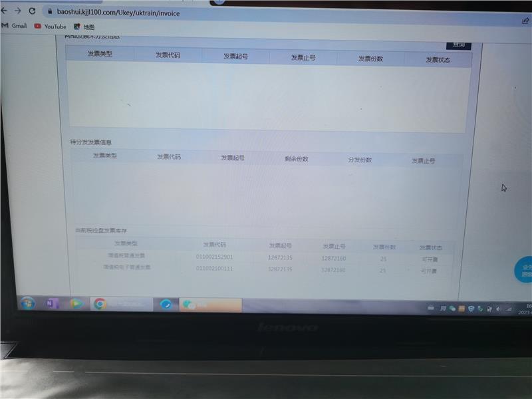Viewport: 532px width, 399px height.
Task: Switch to Chrome in the taskbar
Action: tap(100, 304)
